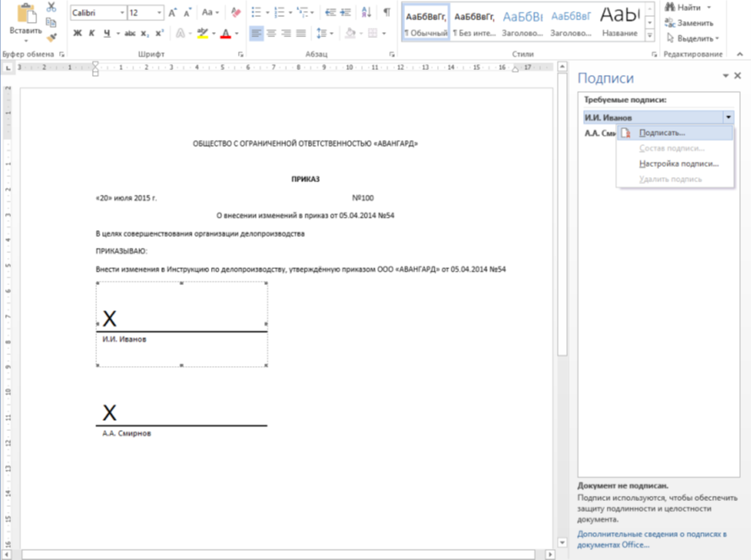Open the borders dropdown arrow
The width and height of the screenshot is (751, 560).
click(384, 34)
